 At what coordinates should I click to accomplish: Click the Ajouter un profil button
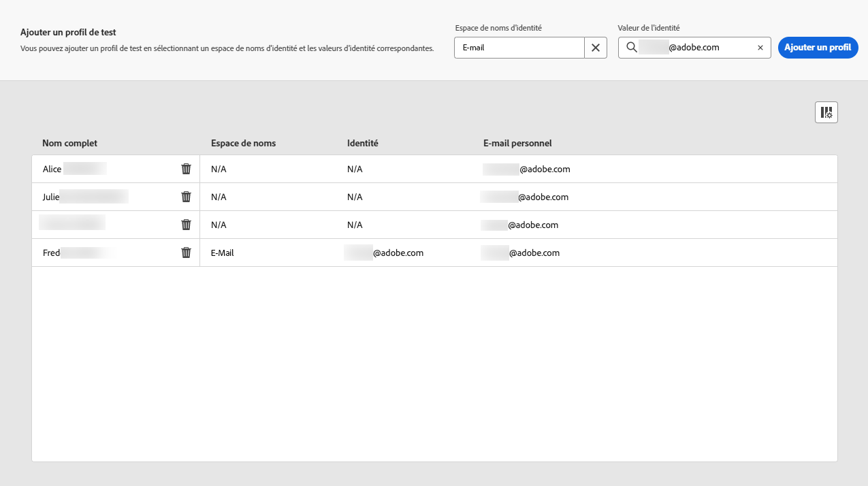(818, 48)
